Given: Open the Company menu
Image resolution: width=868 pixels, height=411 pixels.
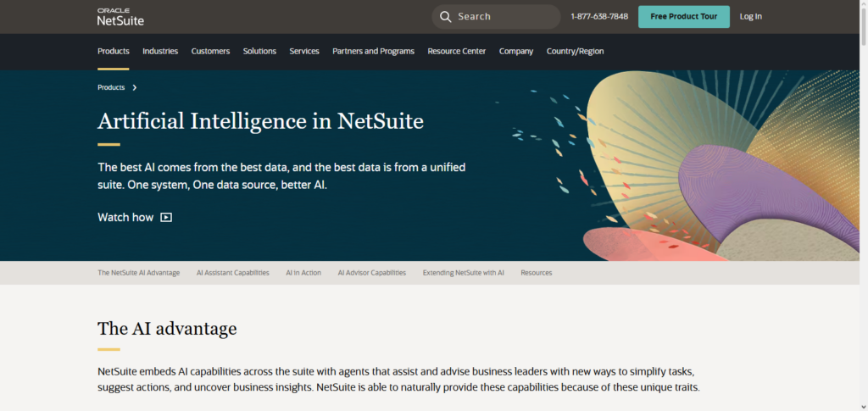Looking at the screenshot, I should pyautogui.click(x=516, y=51).
